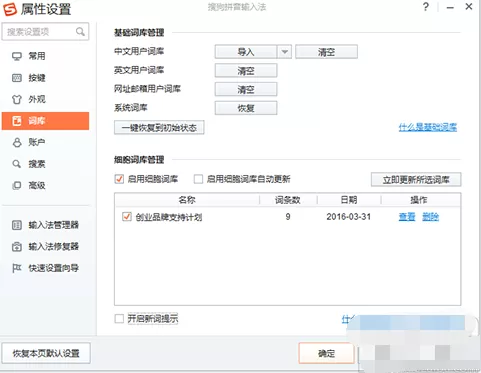
Task: Click the 名称 column header
Action: (187, 200)
